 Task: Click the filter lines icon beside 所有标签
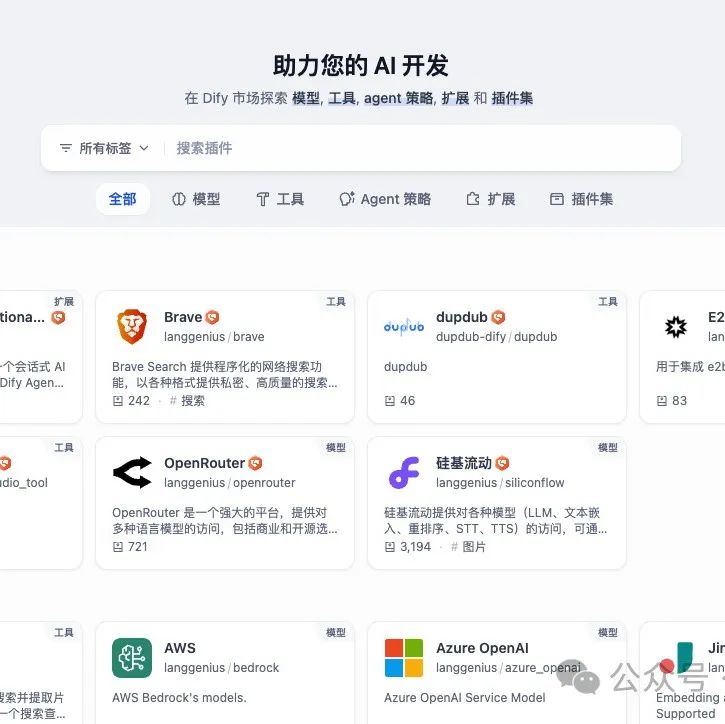click(x=66, y=148)
